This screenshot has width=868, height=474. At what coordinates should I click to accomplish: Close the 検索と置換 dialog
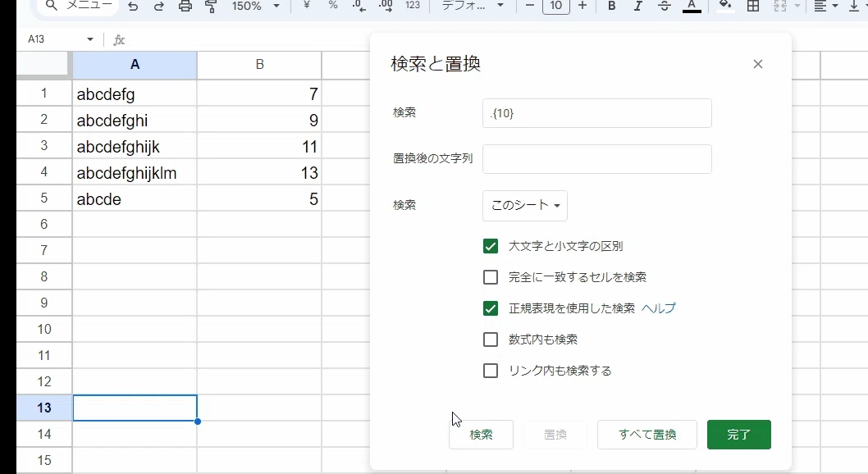click(x=758, y=64)
